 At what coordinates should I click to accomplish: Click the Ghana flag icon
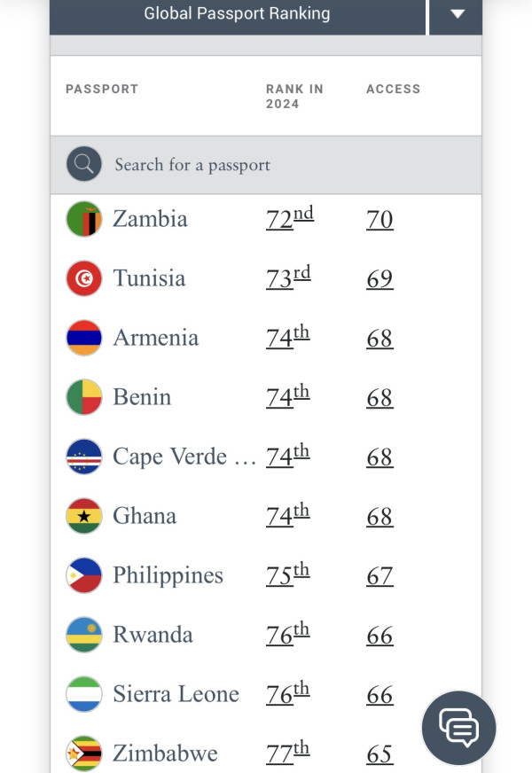coord(84,516)
